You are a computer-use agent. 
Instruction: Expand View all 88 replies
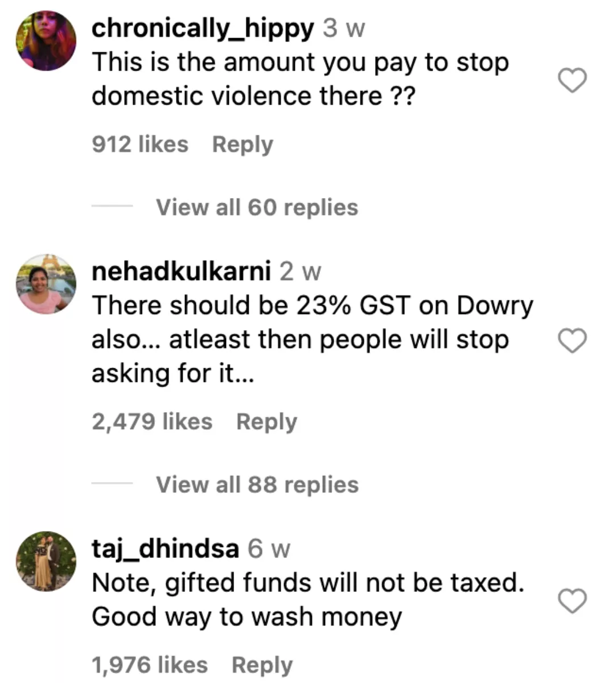click(257, 484)
